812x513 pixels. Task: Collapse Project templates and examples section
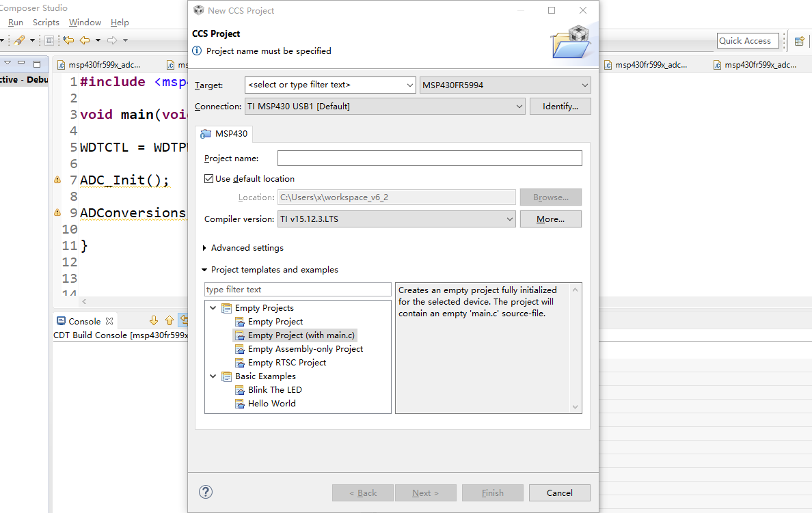tap(204, 270)
